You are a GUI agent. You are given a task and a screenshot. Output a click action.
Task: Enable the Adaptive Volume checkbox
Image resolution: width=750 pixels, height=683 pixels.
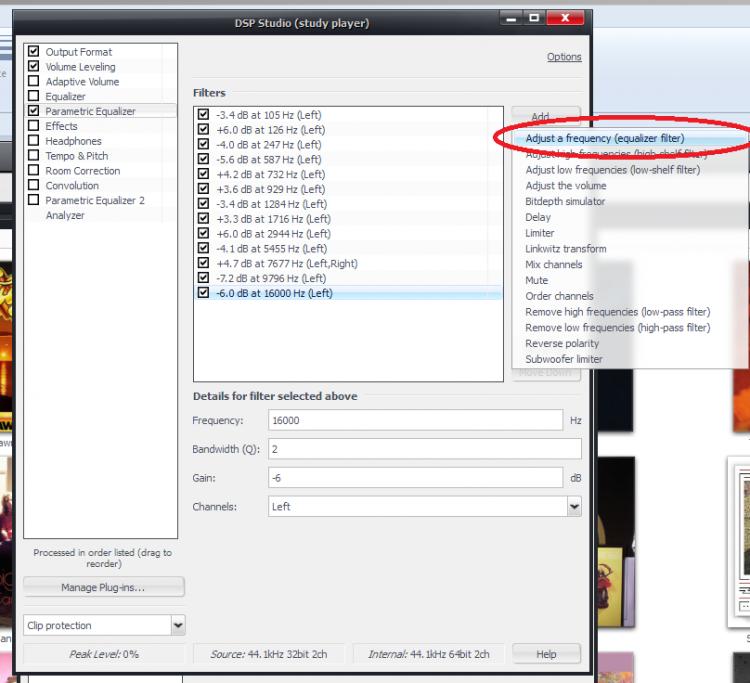tap(33, 81)
